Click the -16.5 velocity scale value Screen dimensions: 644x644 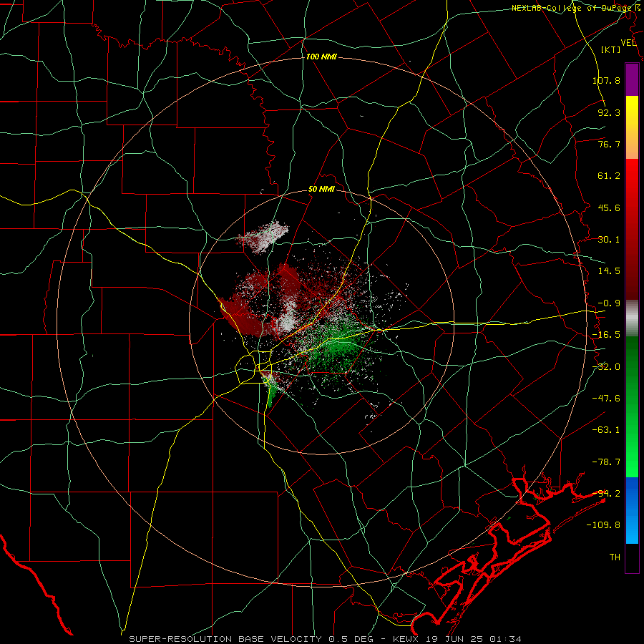[x=606, y=335]
